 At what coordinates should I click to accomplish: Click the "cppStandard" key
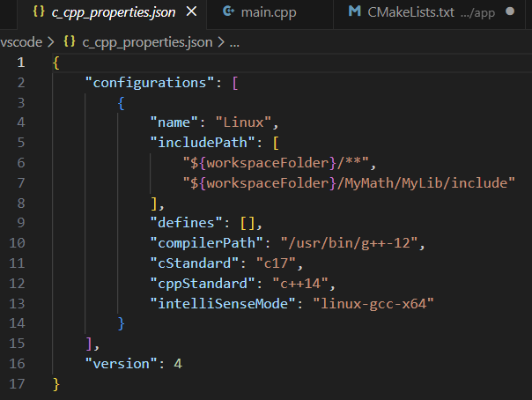click(x=203, y=284)
